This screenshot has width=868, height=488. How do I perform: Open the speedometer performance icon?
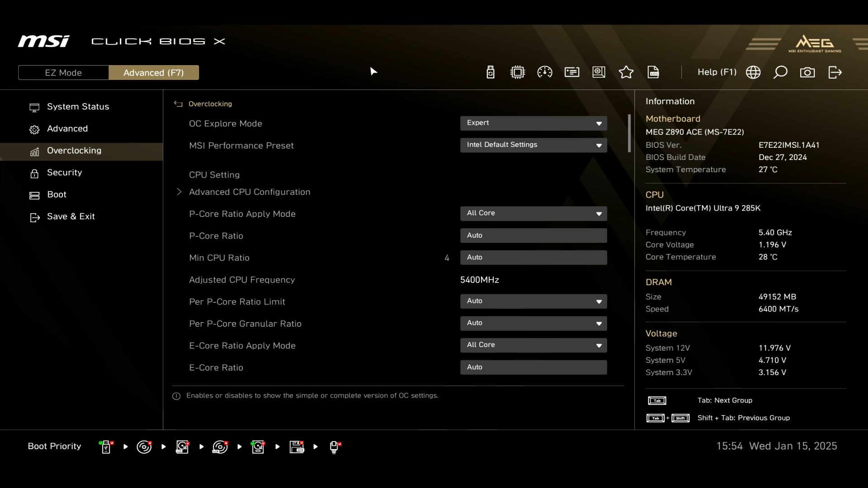pos(544,72)
